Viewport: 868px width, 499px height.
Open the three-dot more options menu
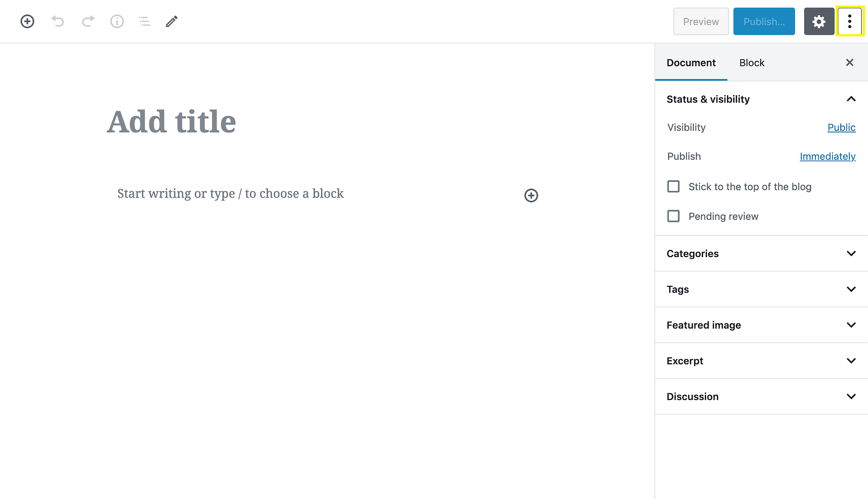point(849,21)
